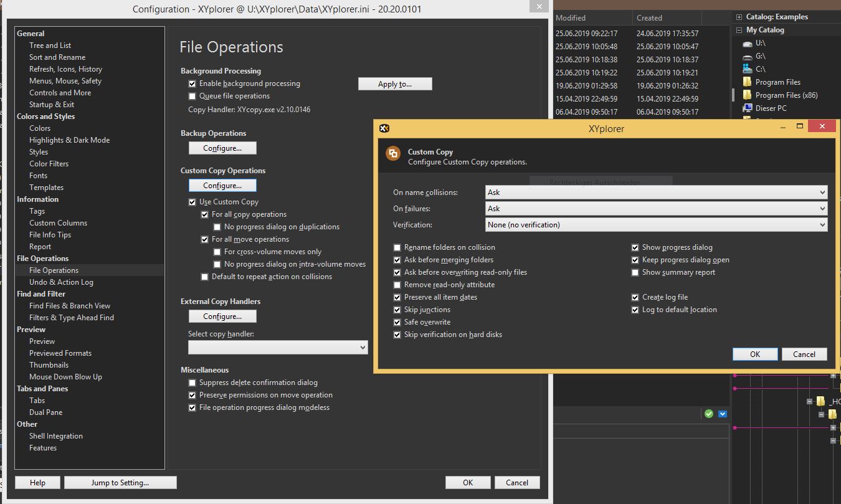The image size is (841, 504).
Task: Select Undo & Action Log page
Action: coord(61,282)
